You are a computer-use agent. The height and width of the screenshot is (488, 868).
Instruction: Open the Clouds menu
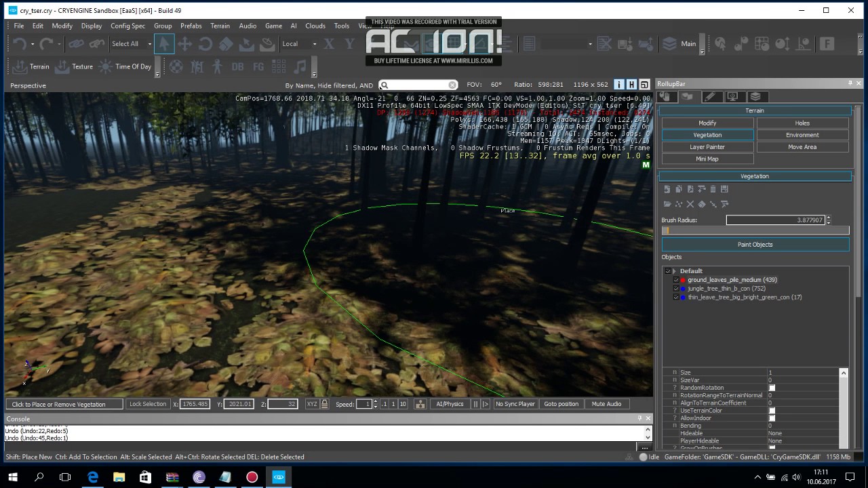[315, 26]
